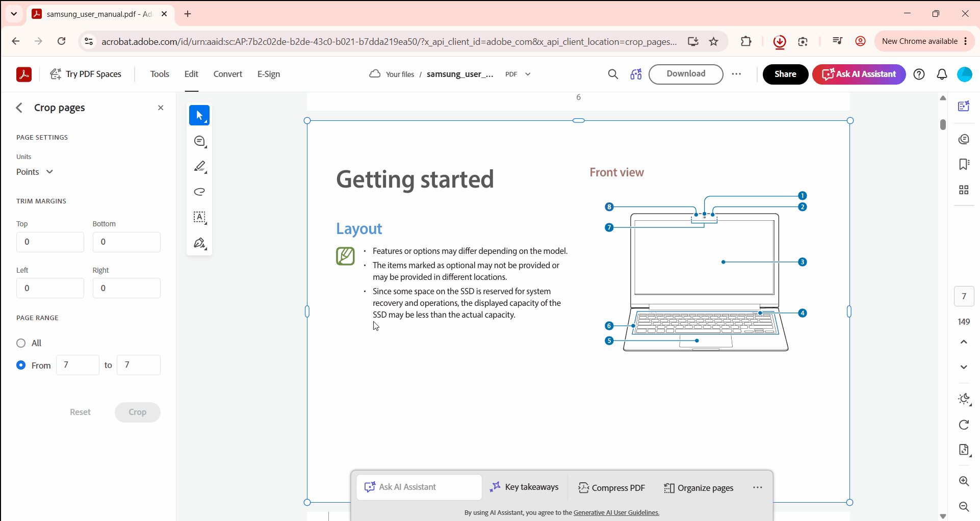Open the AI assistant panel in right sidebar
The height and width of the screenshot is (521, 980).
click(x=964, y=106)
